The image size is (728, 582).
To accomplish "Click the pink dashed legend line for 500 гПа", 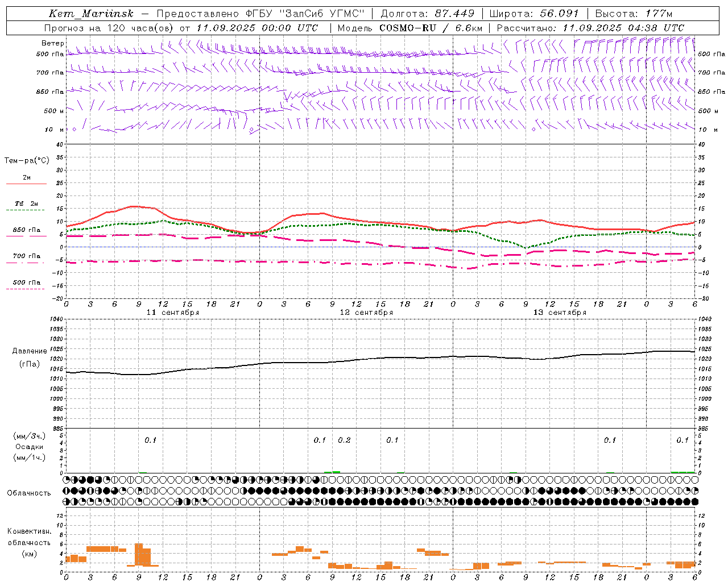I will pyautogui.click(x=26, y=289).
